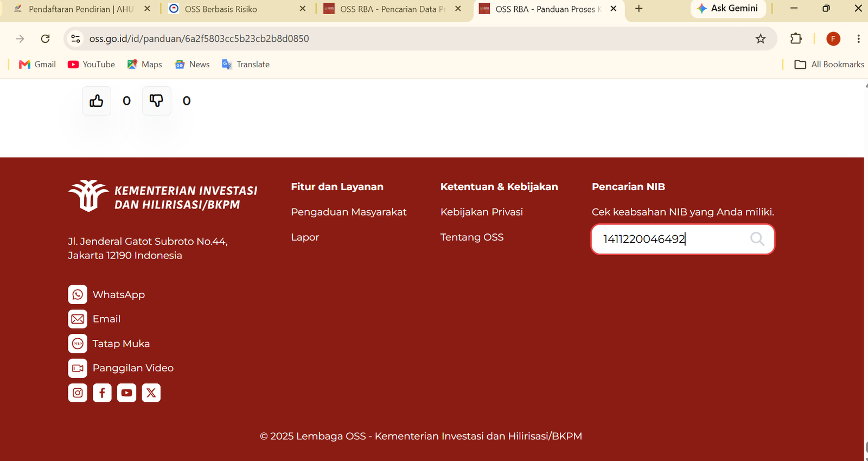This screenshot has height=461, width=868.
Task: Click the Ask Gemini button
Action: point(728,8)
